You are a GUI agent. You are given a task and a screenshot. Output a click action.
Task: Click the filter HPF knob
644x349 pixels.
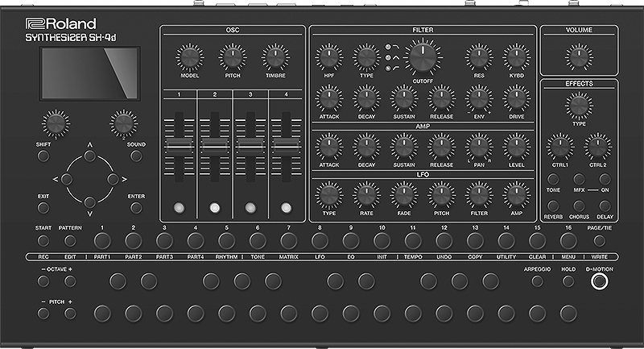coord(328,58)
